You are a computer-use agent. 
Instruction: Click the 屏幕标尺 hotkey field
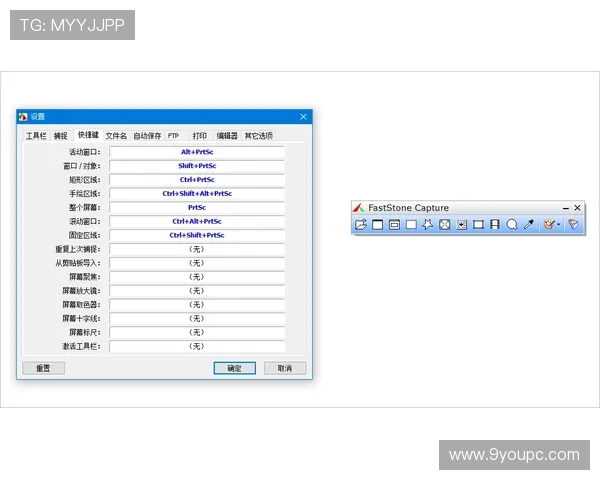pos(197,332)
